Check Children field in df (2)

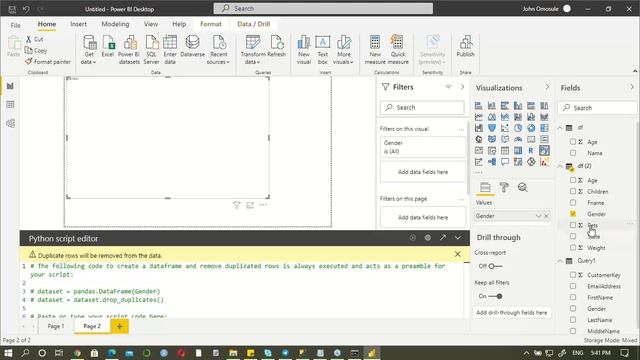[x=573, y=191]
